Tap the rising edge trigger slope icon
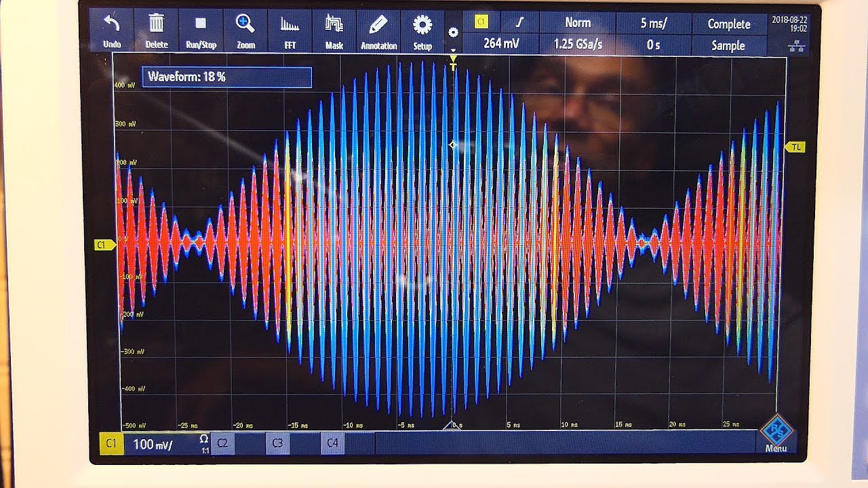The width and height of the screenshot is (868, 488). [x=520, y=22]
